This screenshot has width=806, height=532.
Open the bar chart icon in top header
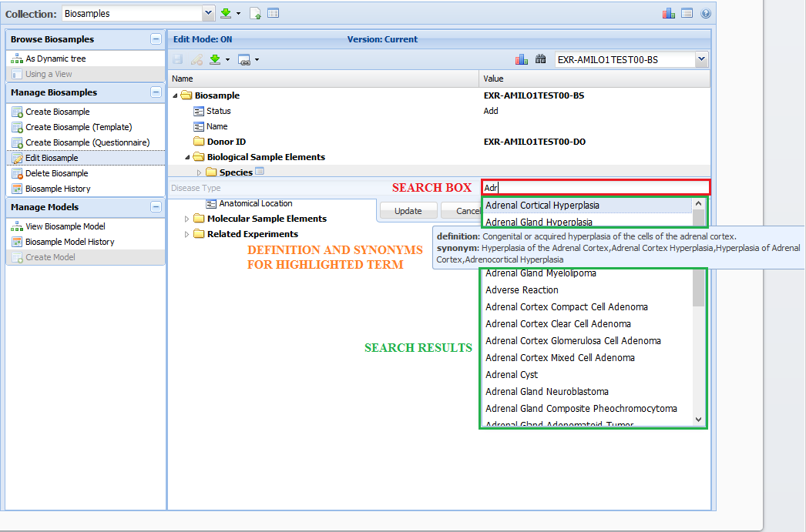669,13
